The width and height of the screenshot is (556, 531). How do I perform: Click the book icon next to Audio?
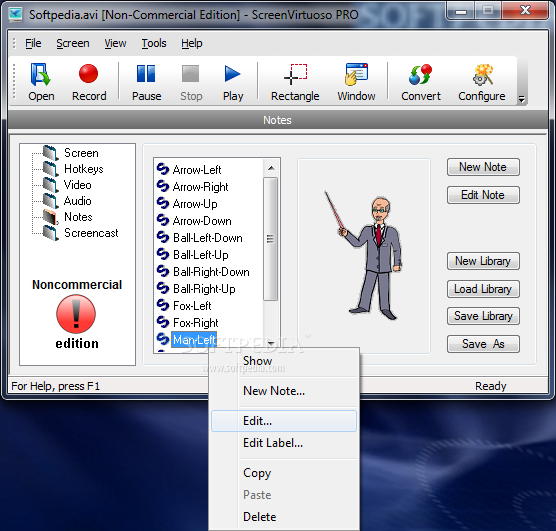[51, 201]
